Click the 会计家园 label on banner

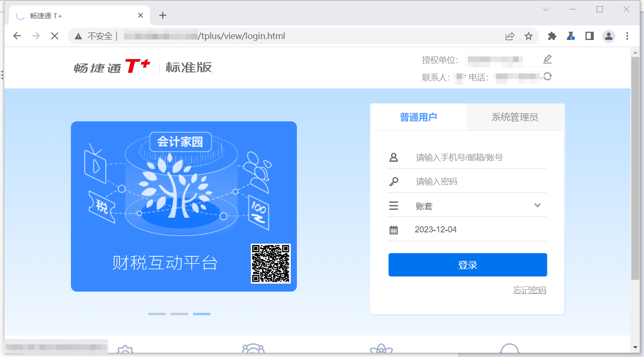[180, 142]
